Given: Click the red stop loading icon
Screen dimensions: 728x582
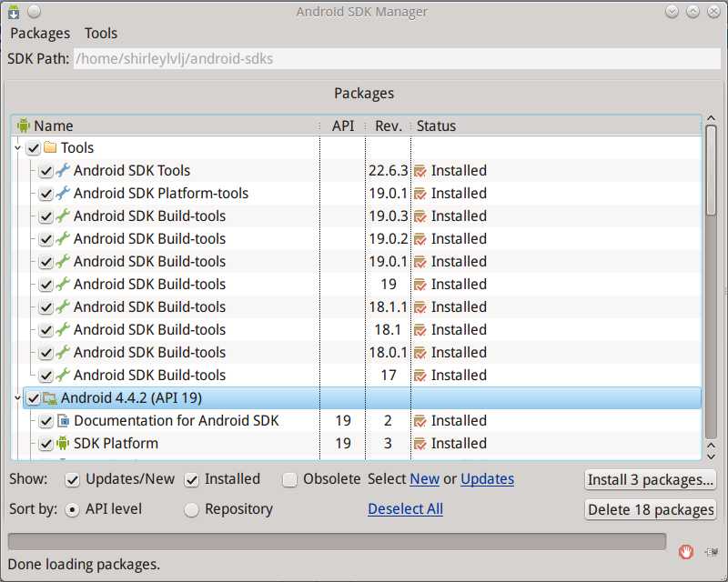Looking at the screenshot, I should tap(686, 552).
